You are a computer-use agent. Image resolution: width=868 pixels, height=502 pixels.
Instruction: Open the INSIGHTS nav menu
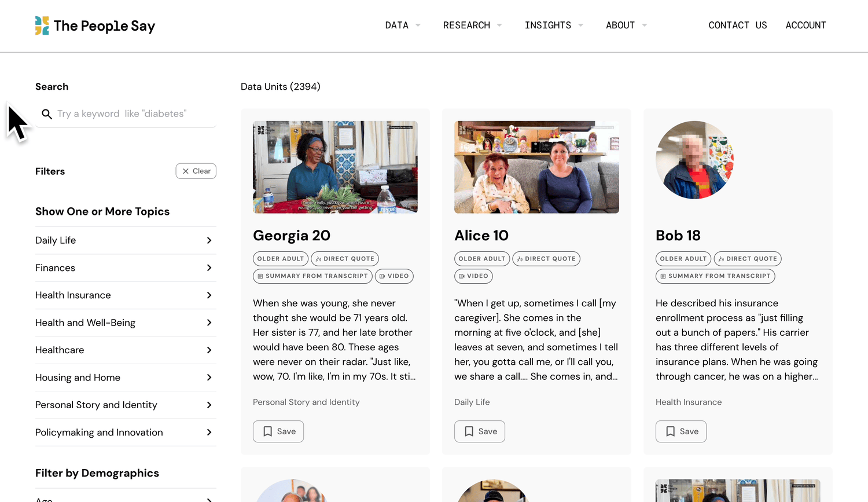[554, 25]
